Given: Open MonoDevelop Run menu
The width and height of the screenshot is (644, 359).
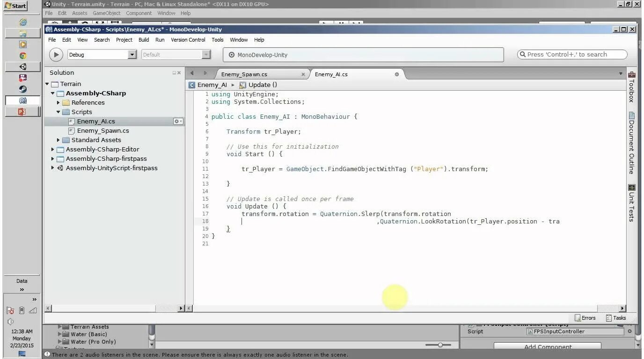Looking at the screenshot, I should pyautogui.click(x=160, y=40).
